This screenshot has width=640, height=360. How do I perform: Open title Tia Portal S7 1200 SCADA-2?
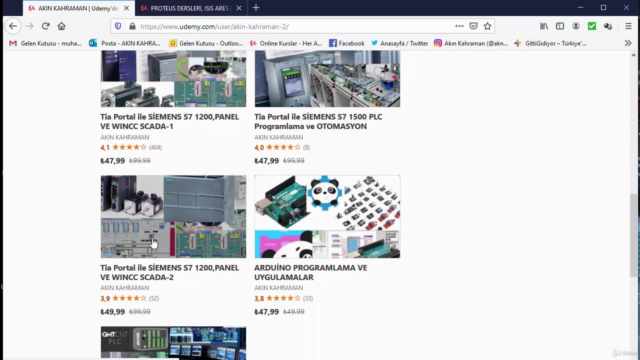[x=170, y=272]
